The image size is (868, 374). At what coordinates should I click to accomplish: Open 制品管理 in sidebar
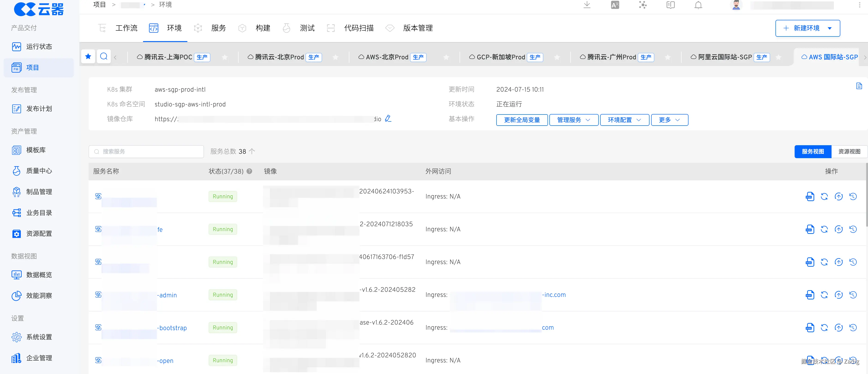[39, 192]
